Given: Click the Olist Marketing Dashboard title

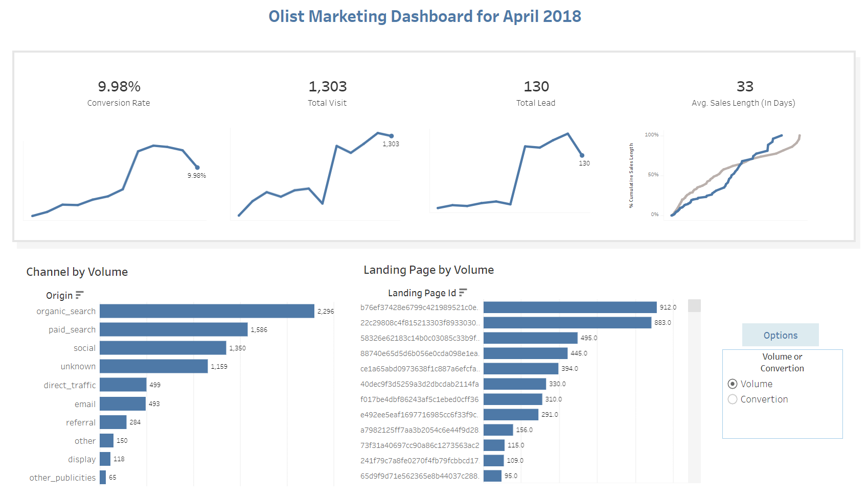Looking at the screenshot, I should [x=425, y=16].
